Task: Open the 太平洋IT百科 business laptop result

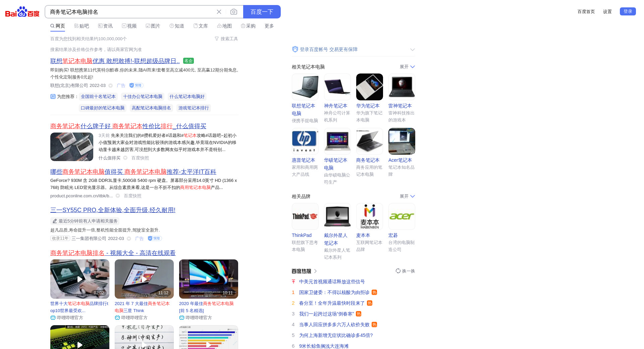Action: 133,172
